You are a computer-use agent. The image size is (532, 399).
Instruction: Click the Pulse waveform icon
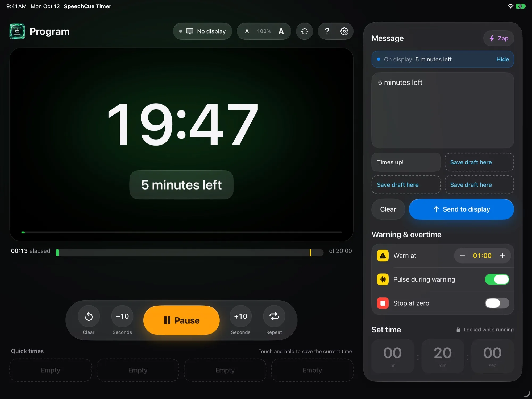coord(383,279)
